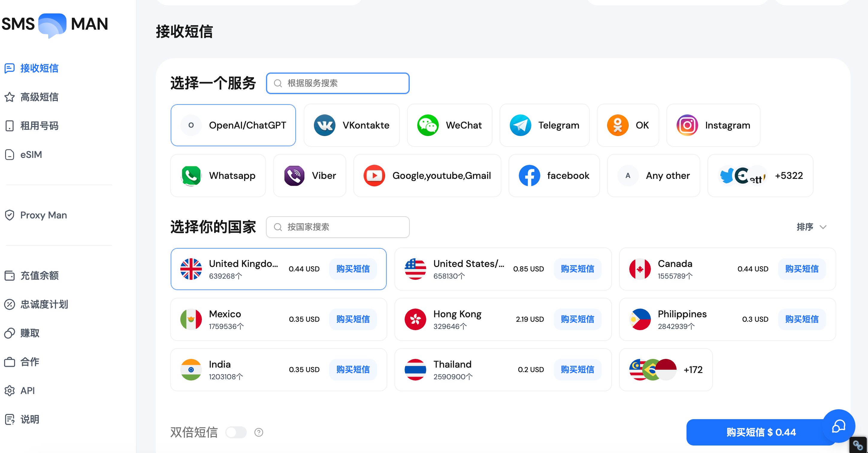Open 忠诚度计划 in the sidebar
Image resolution: width=868 pixels, height=453 pixels.
click(36, 304)
